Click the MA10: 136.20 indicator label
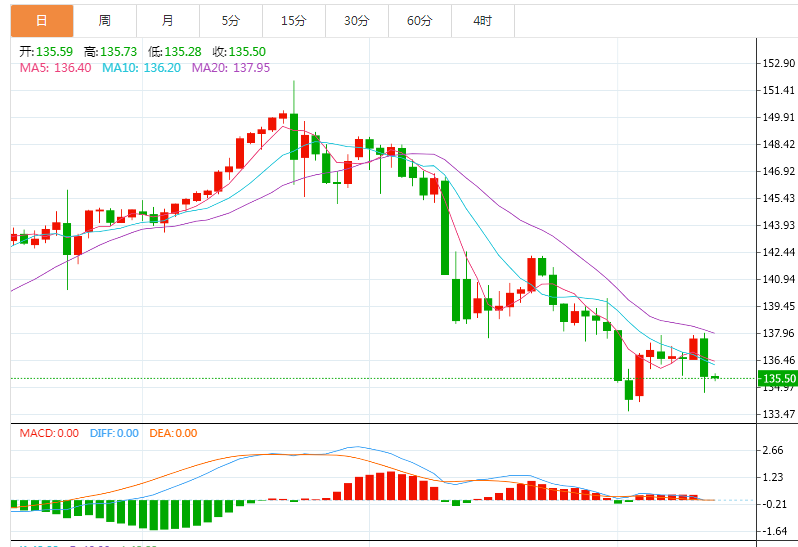The image size is (798, 547). (141, 68)
